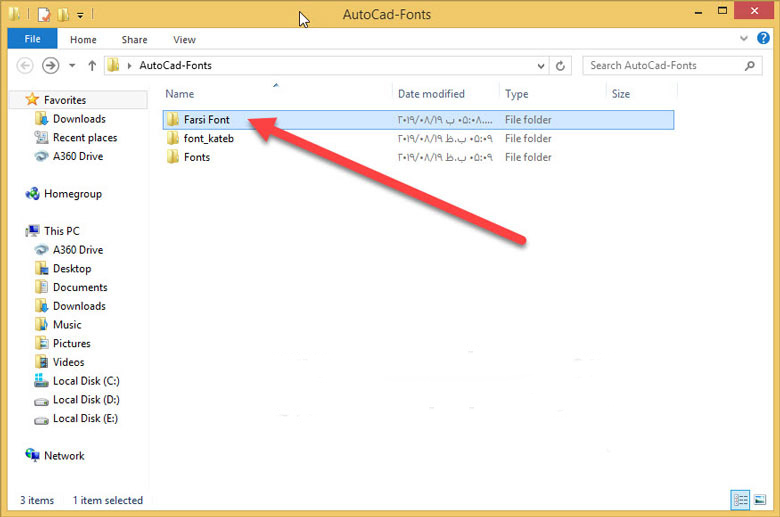Expand the ribbon with the chevron
This screenshot has width=780, height=517.
tap(744, 38)
